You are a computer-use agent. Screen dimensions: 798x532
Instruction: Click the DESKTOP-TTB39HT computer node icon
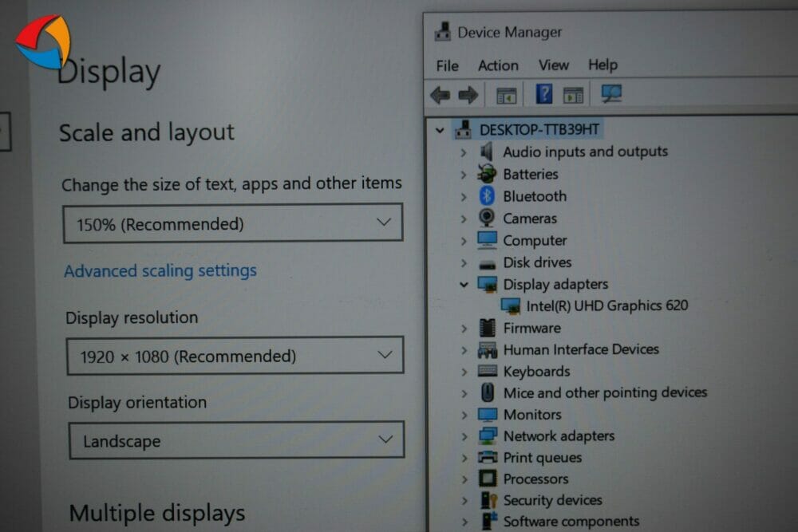coord(463,130)
